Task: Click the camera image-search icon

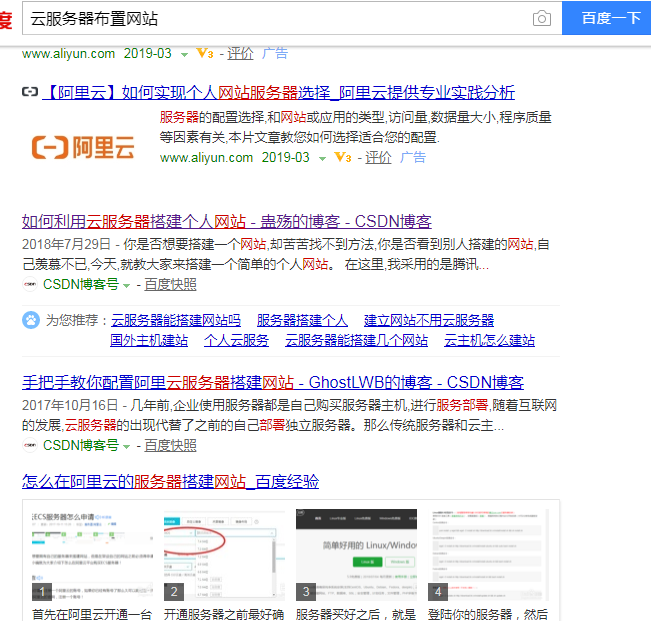Action: point(541,18)
